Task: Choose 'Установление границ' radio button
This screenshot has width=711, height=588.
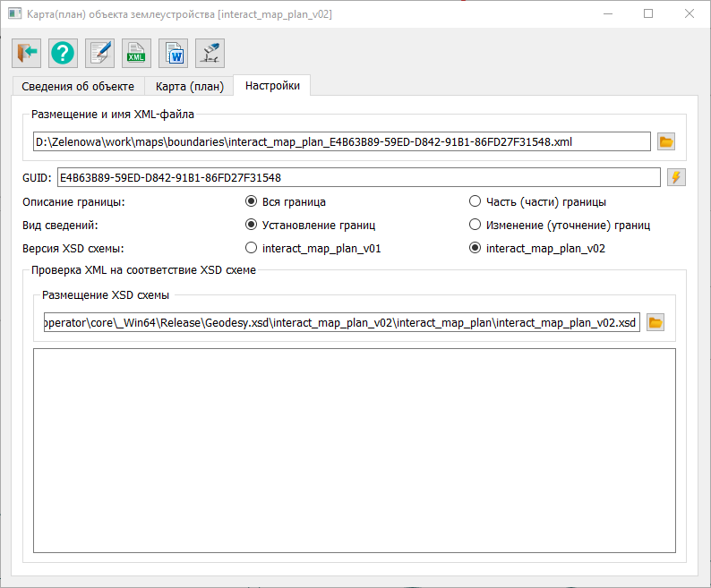Action: coord(252,226)
